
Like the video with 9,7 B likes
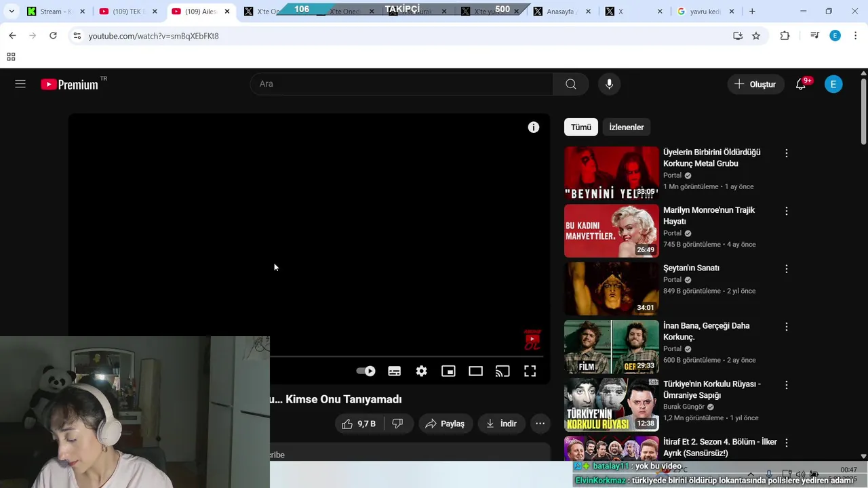tap(359, 424)
